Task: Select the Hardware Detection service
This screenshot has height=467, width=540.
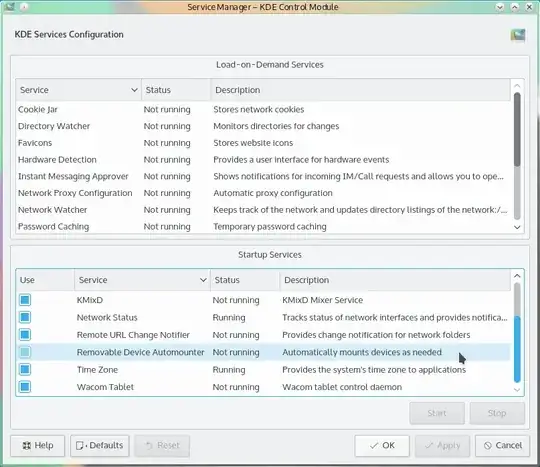Action: coord(263,159)
